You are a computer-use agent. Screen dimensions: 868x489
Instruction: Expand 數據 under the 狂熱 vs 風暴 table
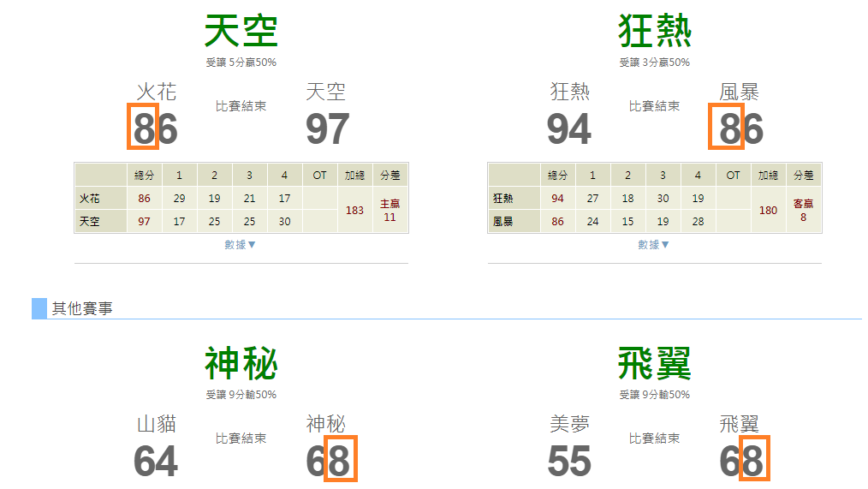tap(653, 245)
